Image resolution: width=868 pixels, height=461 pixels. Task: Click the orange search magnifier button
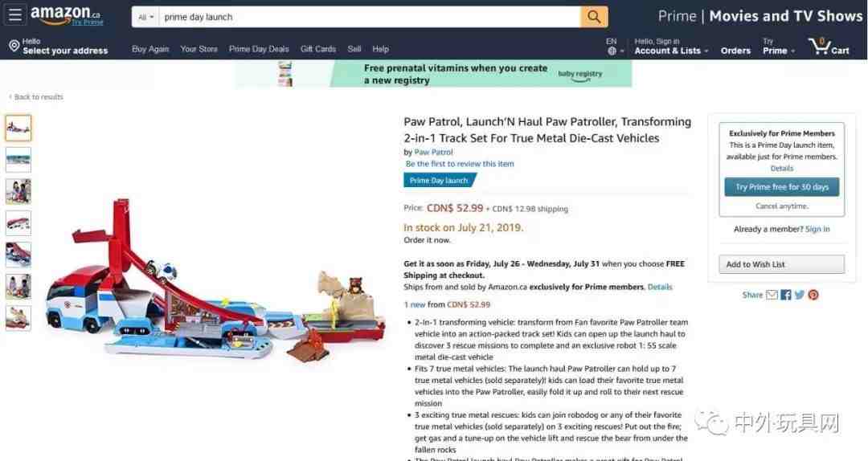click(x=594, y=17)
